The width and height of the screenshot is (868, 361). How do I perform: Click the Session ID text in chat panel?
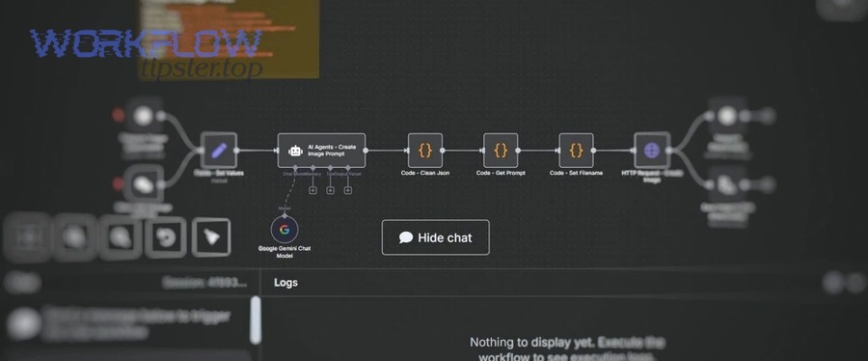click(x=204, y=283)
